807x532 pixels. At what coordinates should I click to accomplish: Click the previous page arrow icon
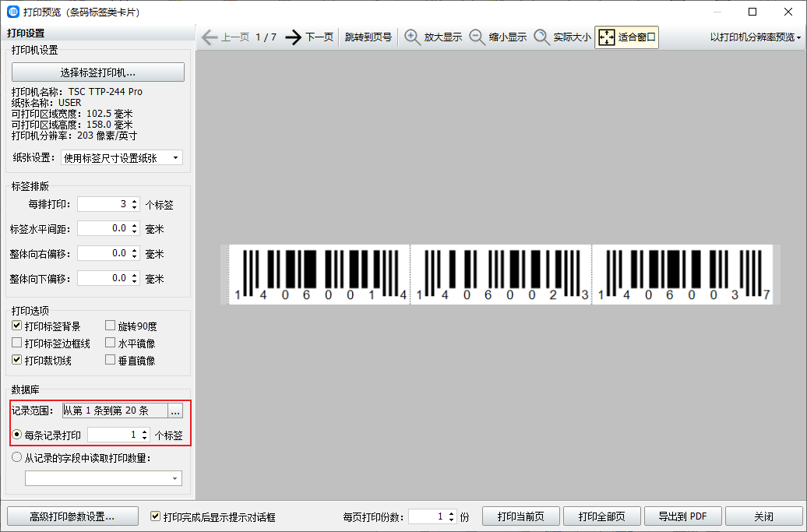tap(210, 37)
